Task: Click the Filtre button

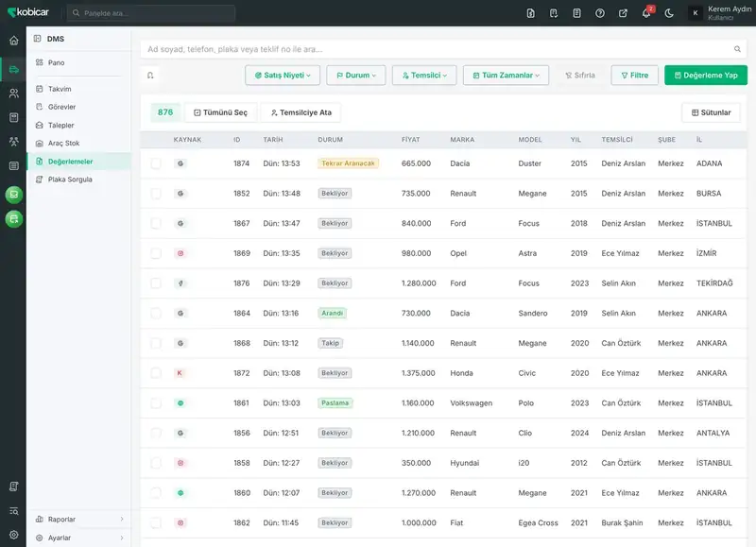Action: (634, 76)
